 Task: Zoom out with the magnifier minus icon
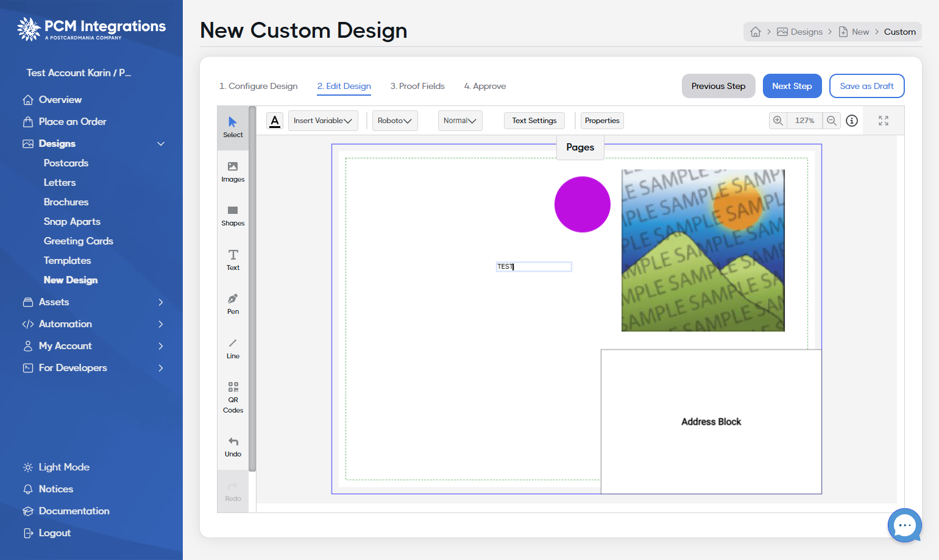click(832, 121)
